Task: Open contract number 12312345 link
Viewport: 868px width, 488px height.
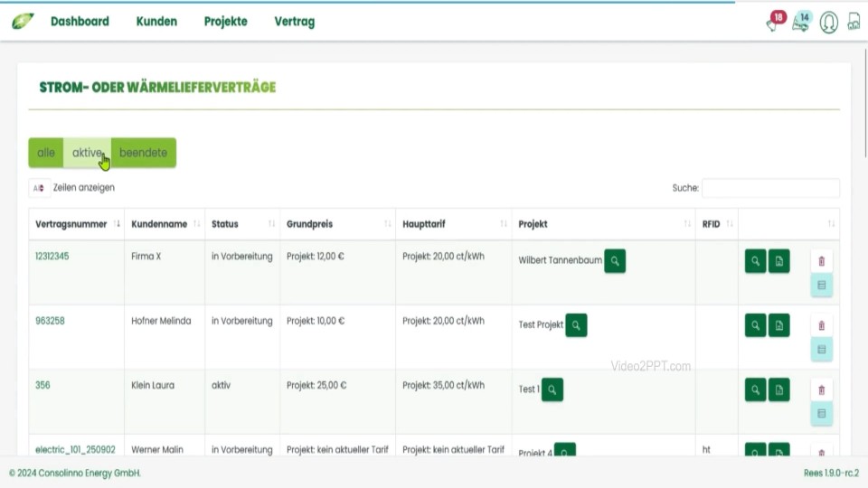Action: 52,257
